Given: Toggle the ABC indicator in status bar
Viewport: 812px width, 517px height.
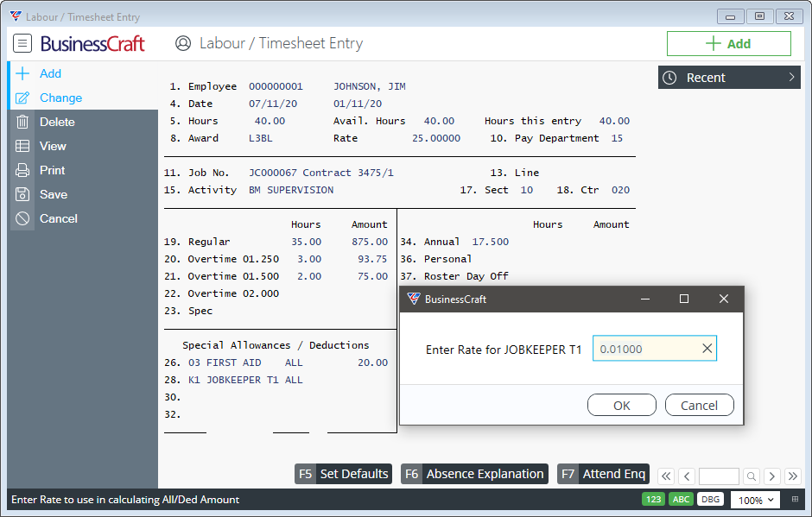Looking at the screenshot, I should (x=681, y=500).
